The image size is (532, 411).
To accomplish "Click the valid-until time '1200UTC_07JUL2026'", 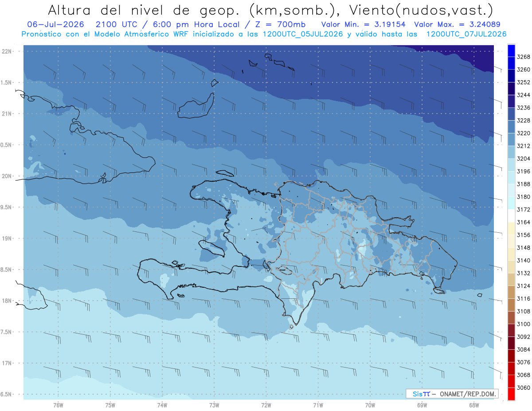I will pyautogui.click(x=466, y=34).
